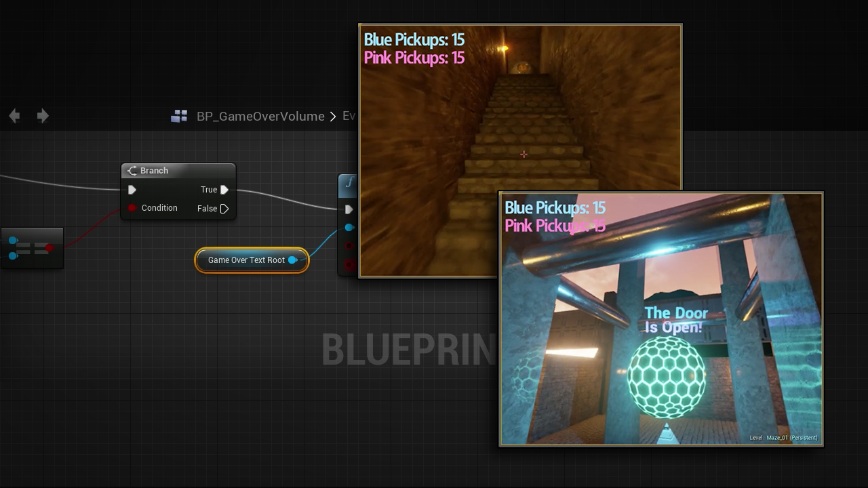868x488 pixels.
Task: Click the glowing hexagon sphere in the screenshot
Action: point(666,377)
